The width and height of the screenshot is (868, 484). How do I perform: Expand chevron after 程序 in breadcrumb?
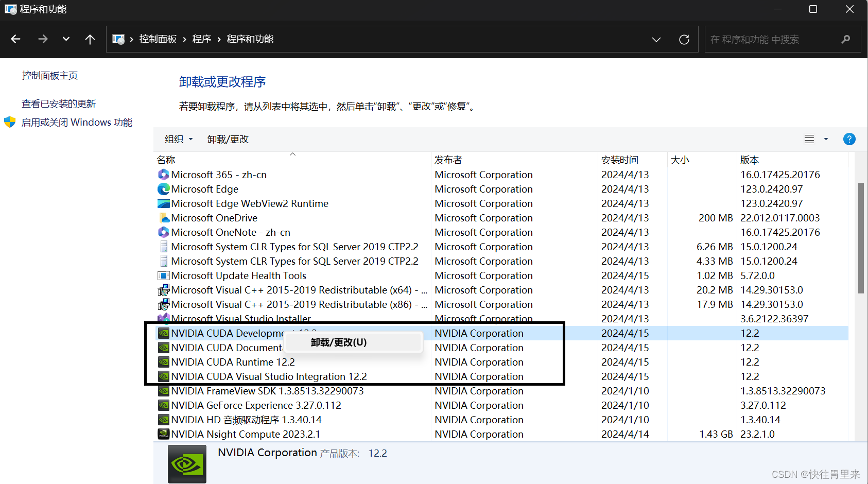[x=219, y=40]
